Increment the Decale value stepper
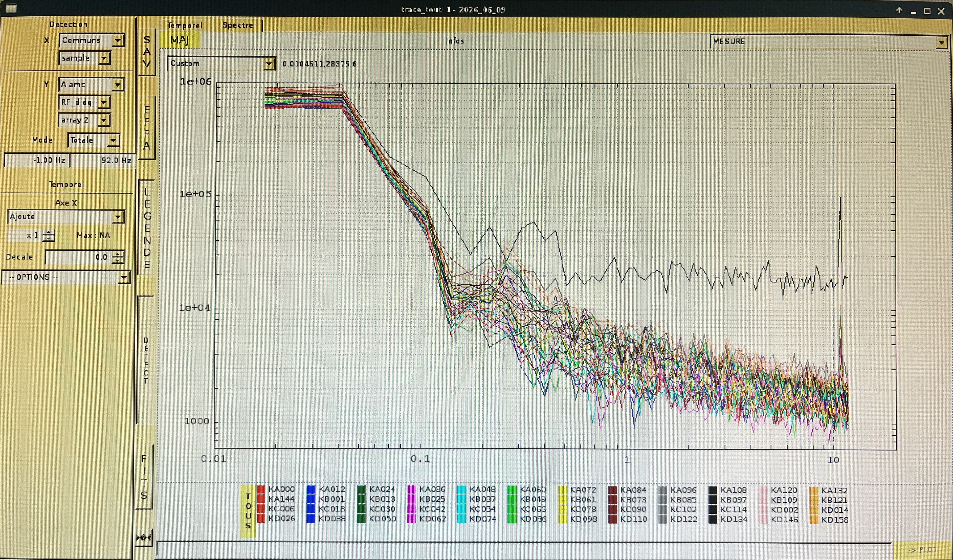953x560 pixels. pos(118,254)
